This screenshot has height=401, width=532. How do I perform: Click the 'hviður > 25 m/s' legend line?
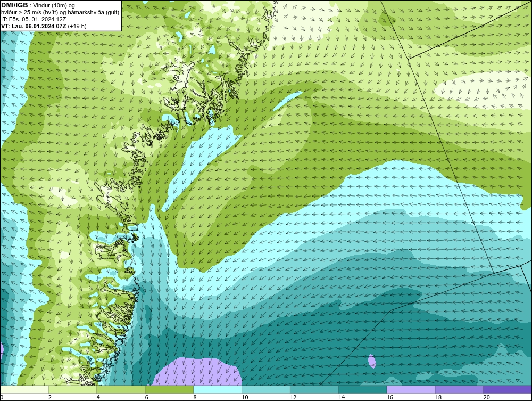coord(60,13)
